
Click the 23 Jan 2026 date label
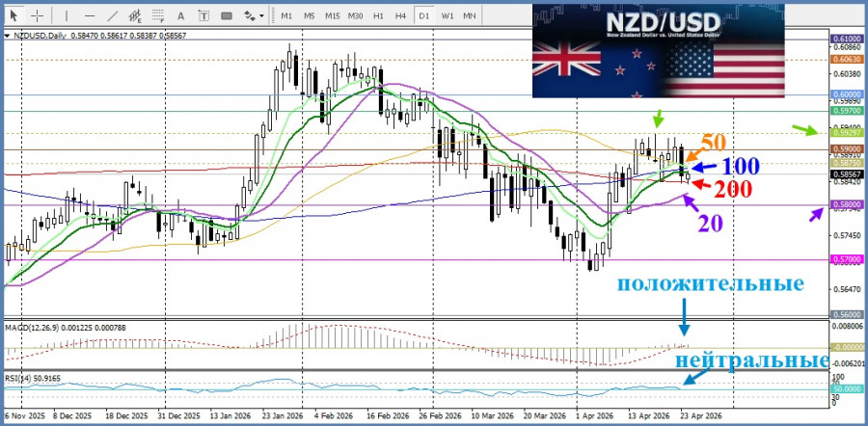pos(284,415)
